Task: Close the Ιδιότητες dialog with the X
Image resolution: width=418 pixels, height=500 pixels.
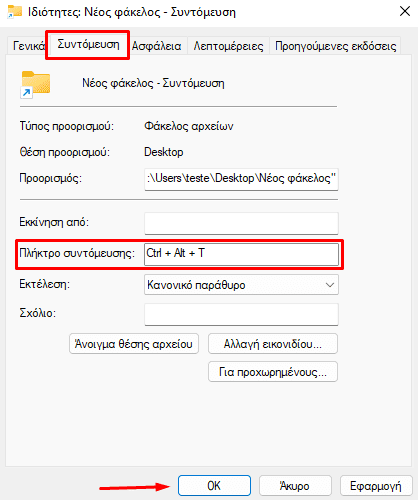Action: (x=405, y=11)
